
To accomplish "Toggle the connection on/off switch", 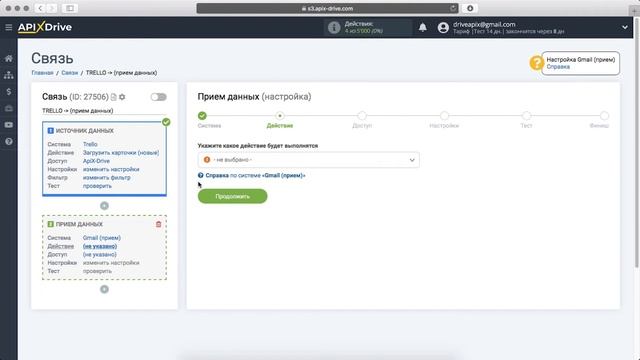I will [x=158, y=97].
